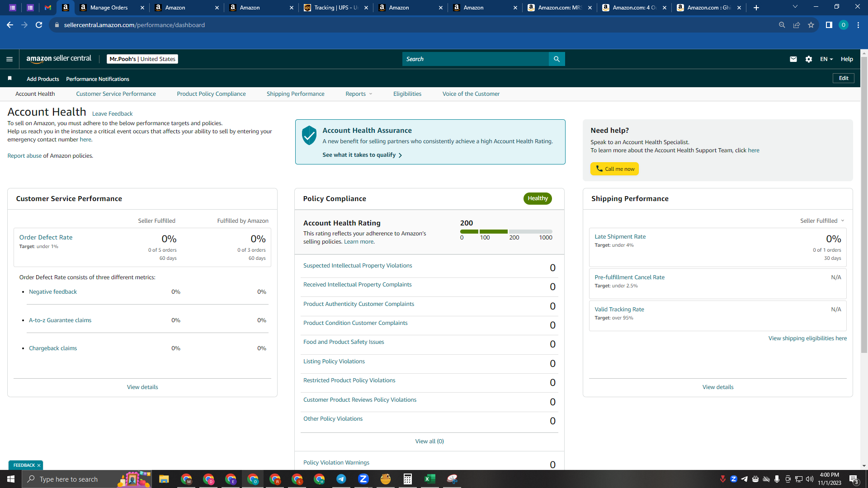Click View shipping eligibilities here

click(808, 338)
